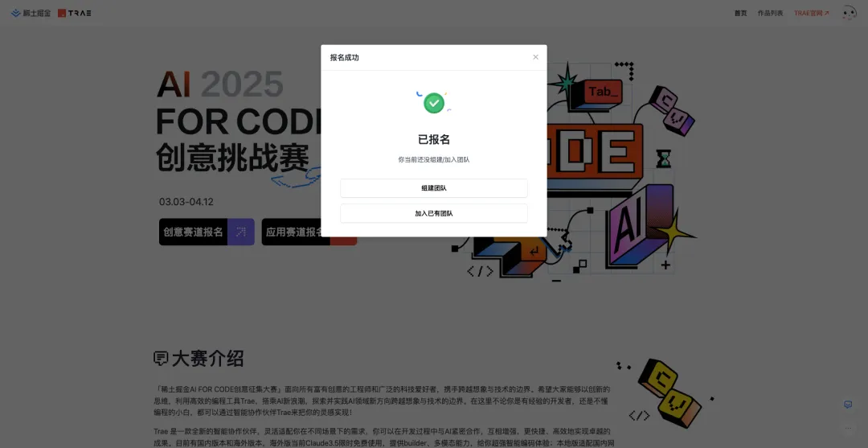Click the 加入已有团队 button

(433, 213)
